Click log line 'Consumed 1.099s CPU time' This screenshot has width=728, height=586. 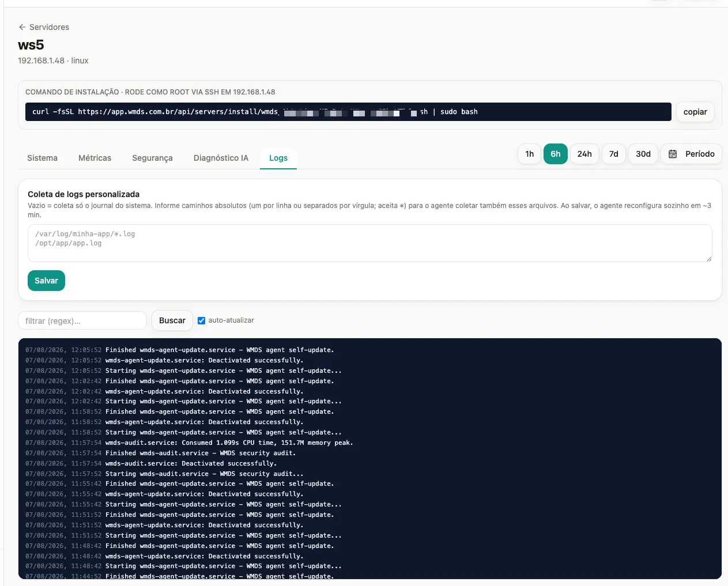click(189, 443)
